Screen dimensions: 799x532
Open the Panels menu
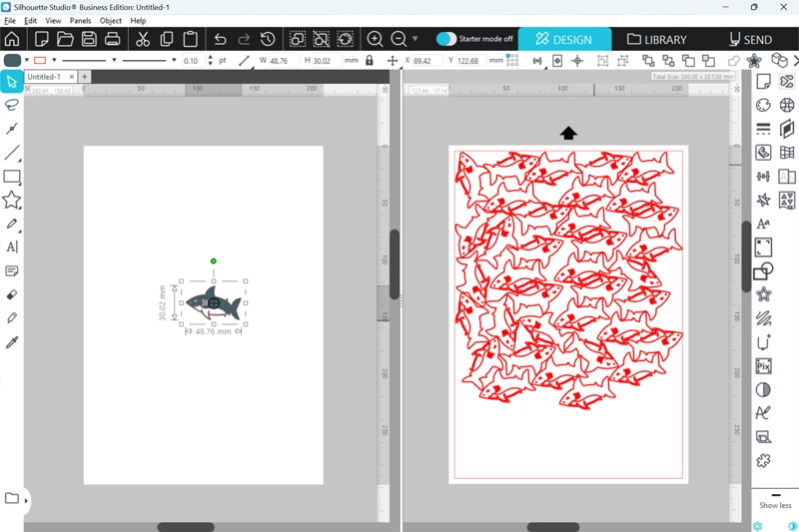[x=80, y=20]
